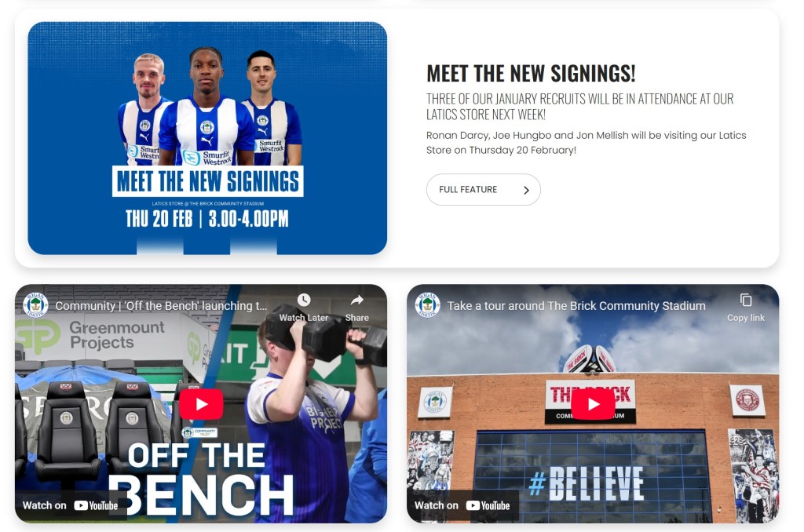Click the Meet The New Signings! headline
The image size is (804, 532).
[532, 73]
